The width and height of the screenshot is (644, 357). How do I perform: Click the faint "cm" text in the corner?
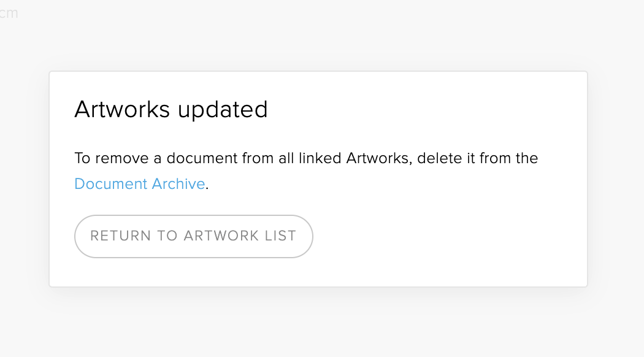coord(9,13)
